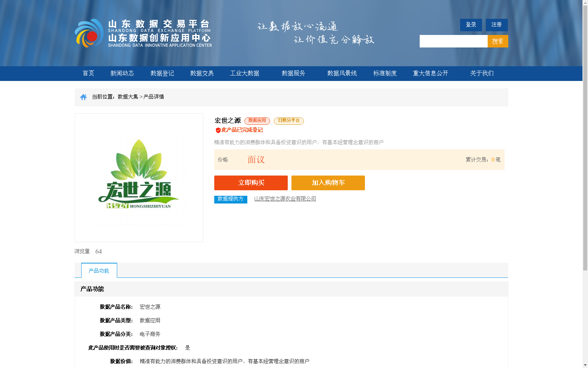
Task: Click the 浏览量 64 text
Action: (x=88, y=251)
